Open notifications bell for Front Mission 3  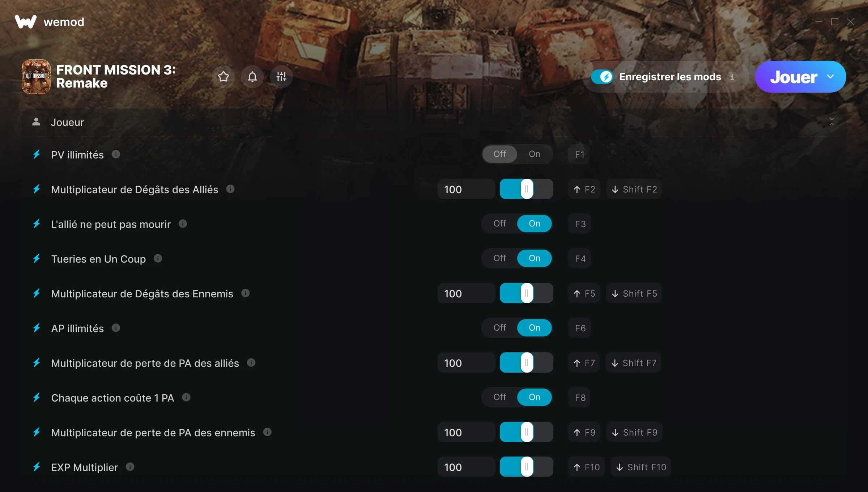252,77
